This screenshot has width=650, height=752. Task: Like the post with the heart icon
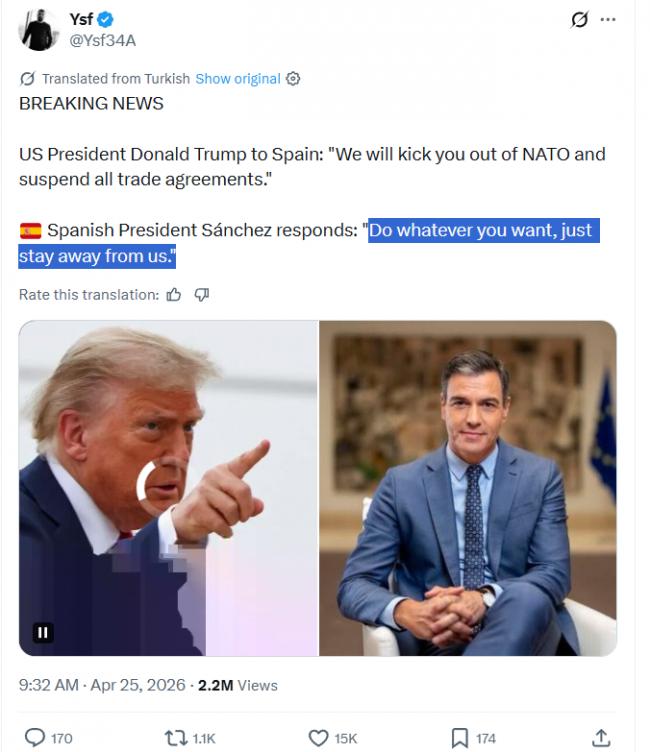(332, 738)
